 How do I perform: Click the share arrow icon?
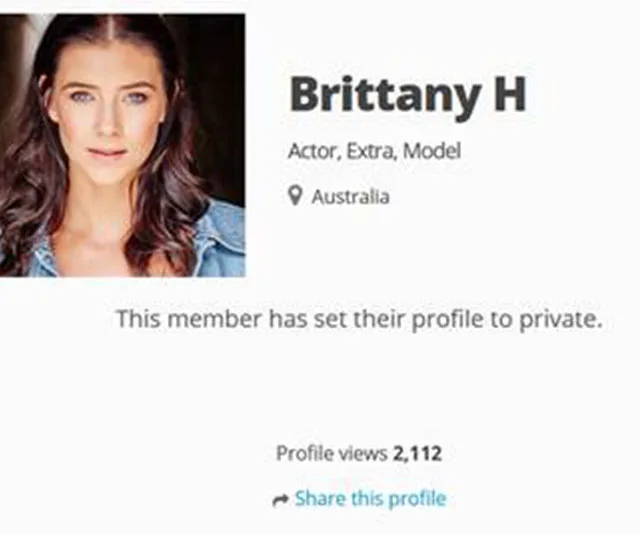280,499
